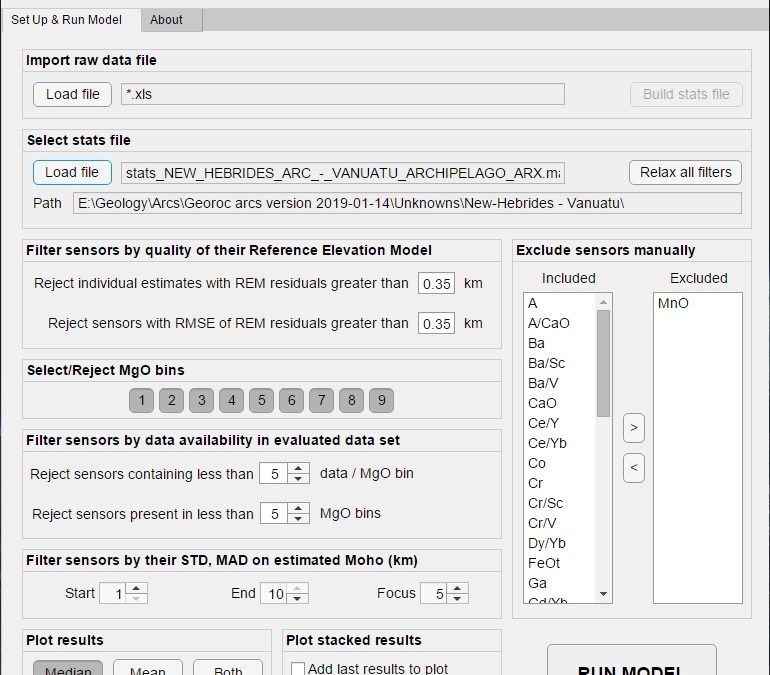Select the Set Up & Run Model tab

[67, 19]
